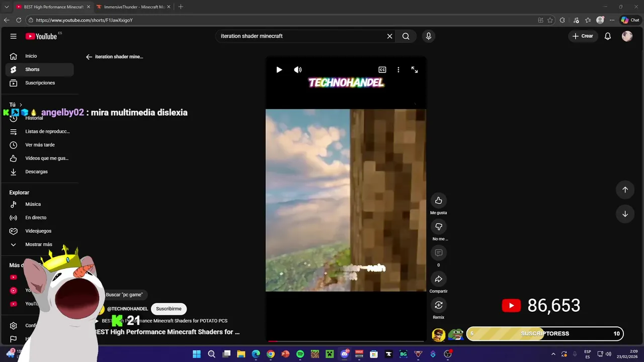The width and height of the screenshot is (644, 362).
Task: Seek on the Short's red progress bar
Action: [346, 341]
